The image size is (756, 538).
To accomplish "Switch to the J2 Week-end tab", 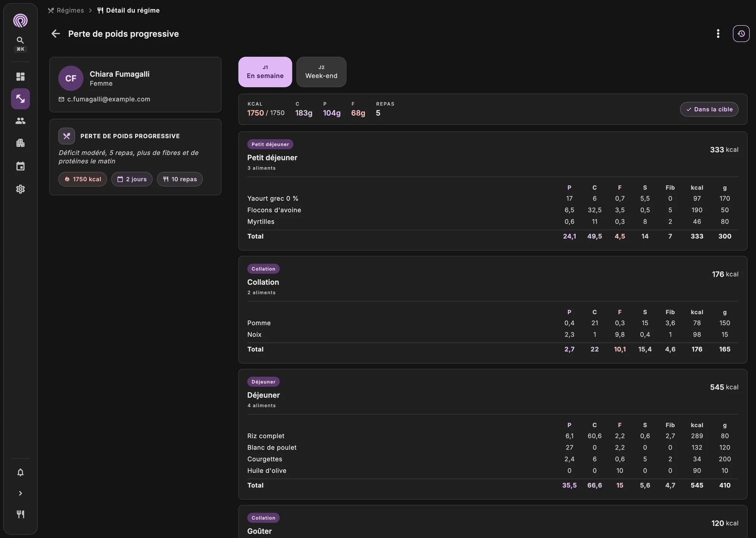I will pos(321,72).
